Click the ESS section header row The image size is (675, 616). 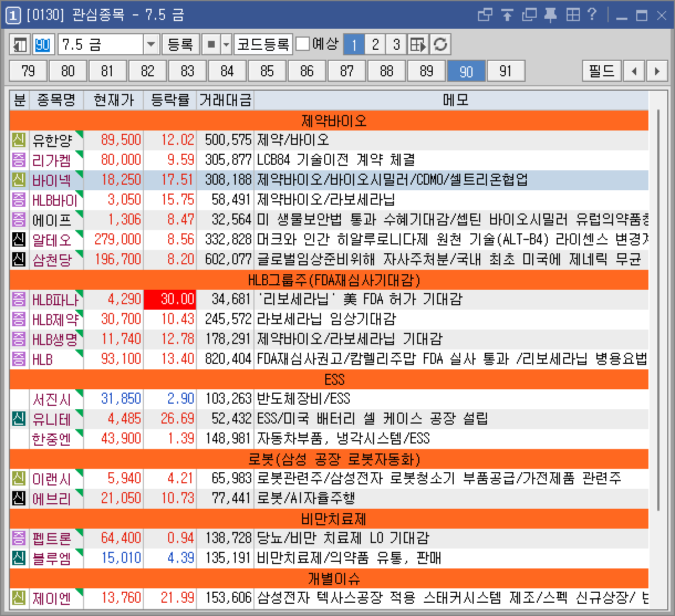pyautogui.click(x=329, y=379)
